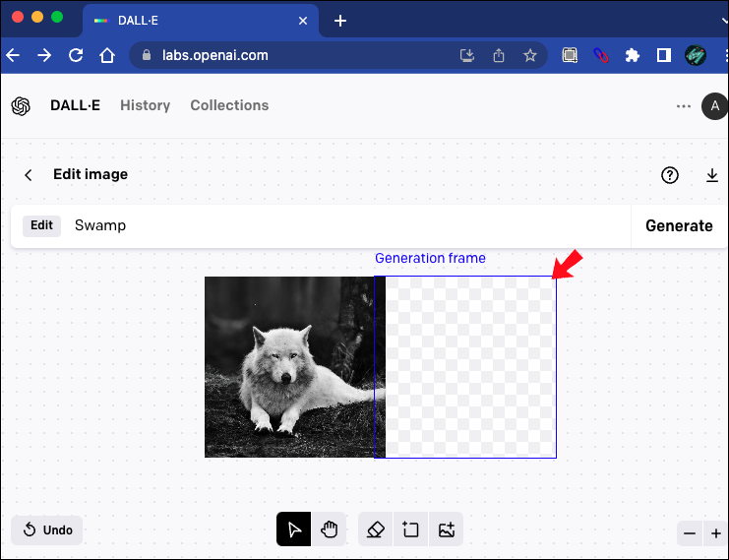This screenshot has height=560, width=729.
Task: Zoom out with the minus button
Action: pyautogui.click(x=690, y=533)
